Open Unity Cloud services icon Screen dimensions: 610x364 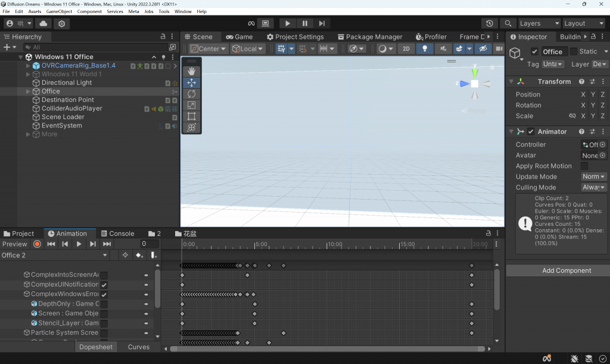click(43, 23)
